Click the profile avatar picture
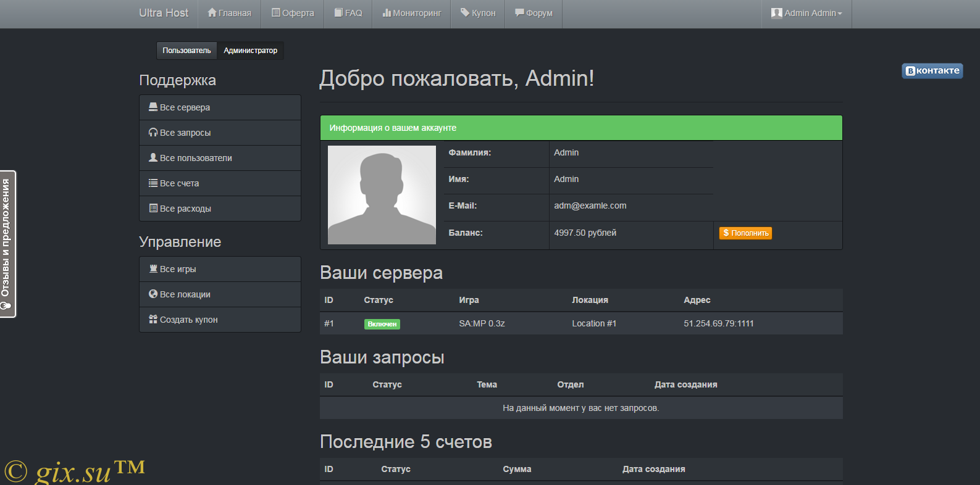 [382, 195]
